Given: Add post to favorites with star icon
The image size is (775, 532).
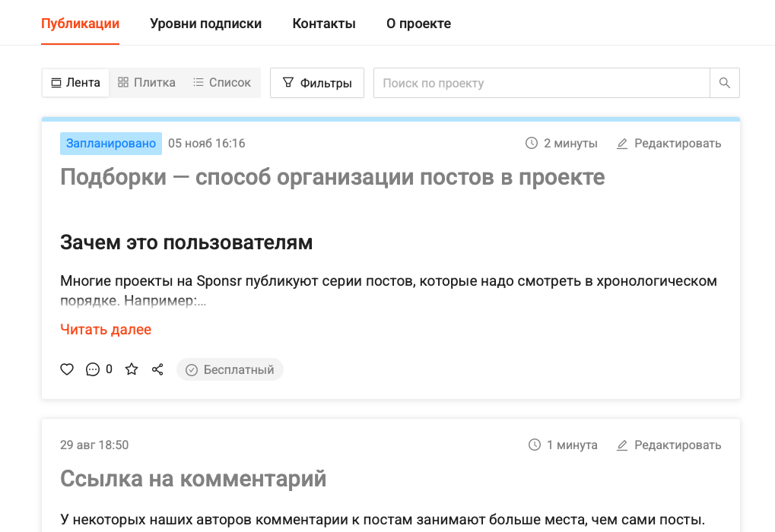Looking at the screenshot, I should (x=132, y=369).
